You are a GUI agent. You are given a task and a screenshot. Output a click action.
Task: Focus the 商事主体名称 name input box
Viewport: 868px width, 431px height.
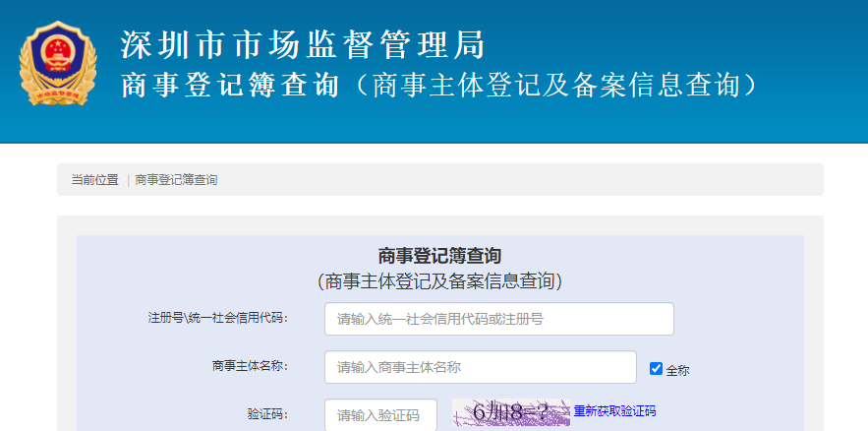480,367
